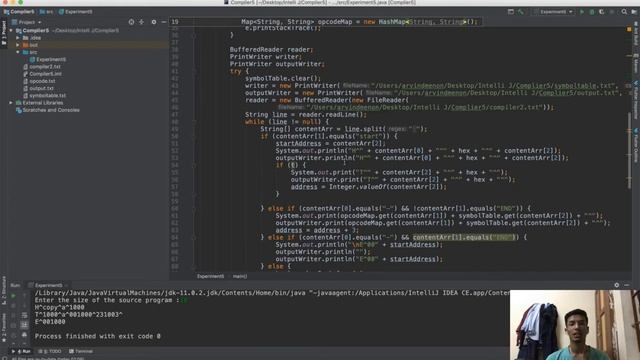Open the Run tool window tab at bottom
The width and height of the screenshot is (640, 360).
21,351
